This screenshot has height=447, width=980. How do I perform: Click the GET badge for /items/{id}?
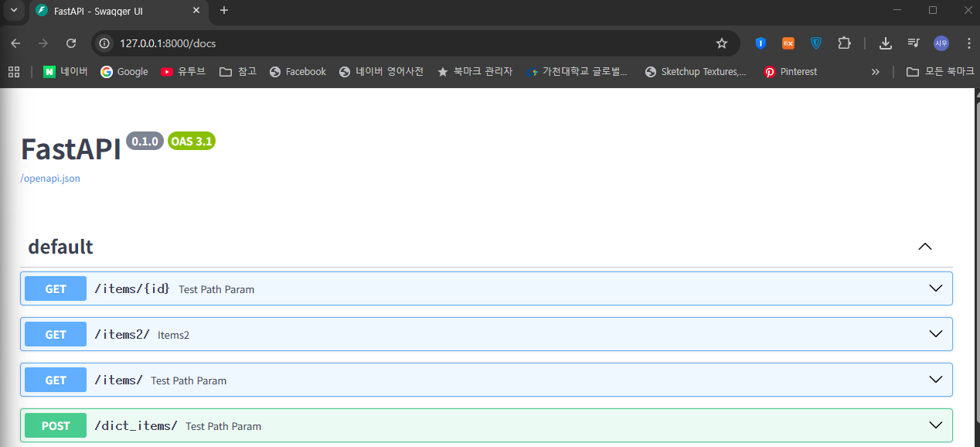click(x=56, y=289)
